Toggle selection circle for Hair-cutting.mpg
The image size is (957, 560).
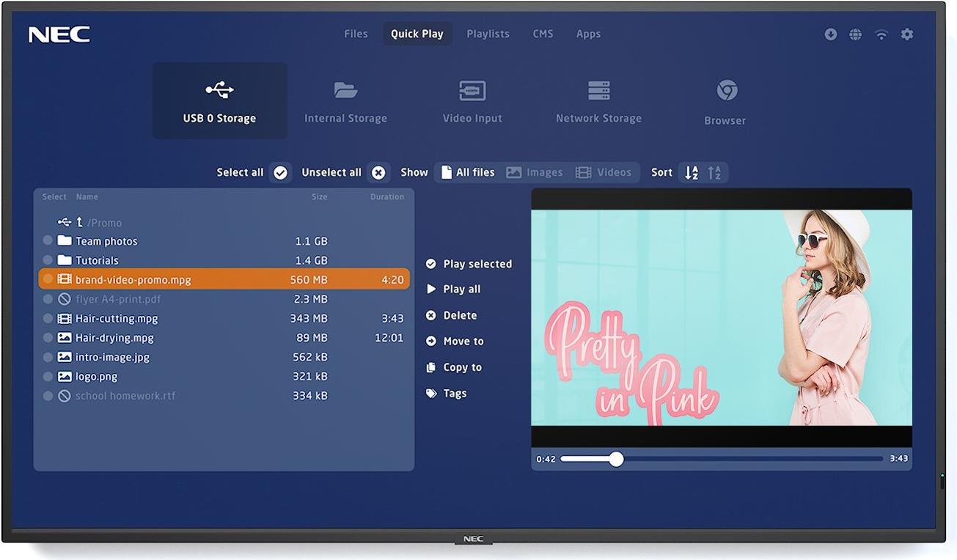48,319
